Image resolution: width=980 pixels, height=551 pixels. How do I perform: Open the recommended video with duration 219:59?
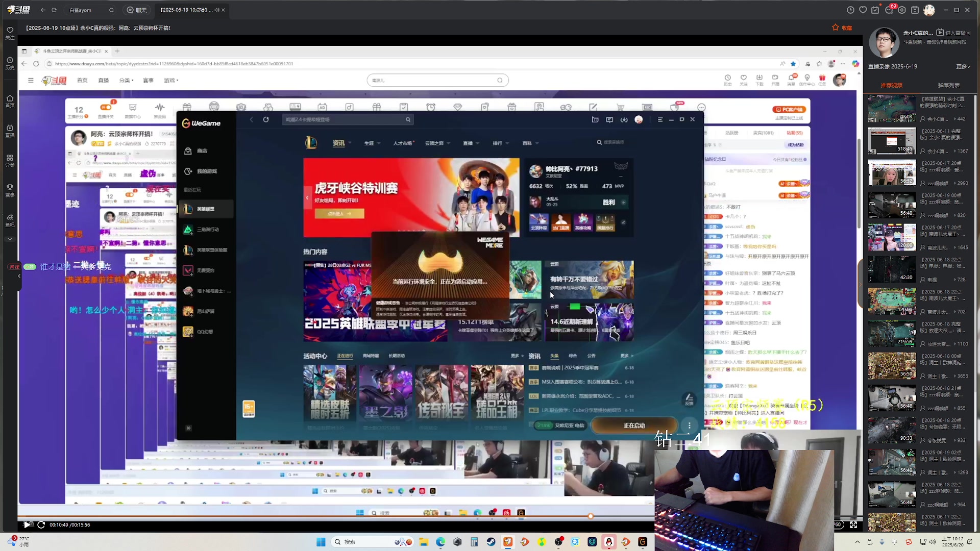point(892,333)
